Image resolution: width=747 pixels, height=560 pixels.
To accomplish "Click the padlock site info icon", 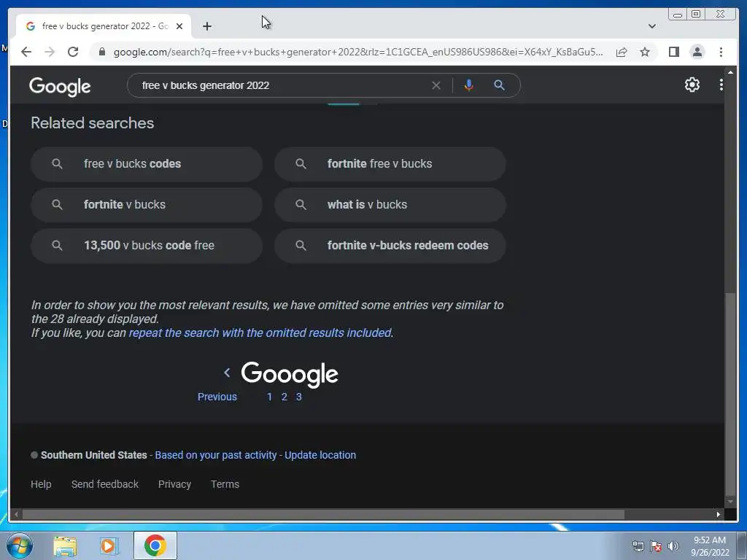I will [101, 52].
